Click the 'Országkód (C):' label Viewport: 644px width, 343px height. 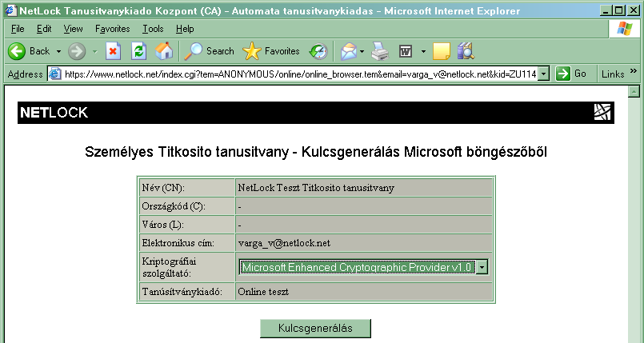pos(174,206)
